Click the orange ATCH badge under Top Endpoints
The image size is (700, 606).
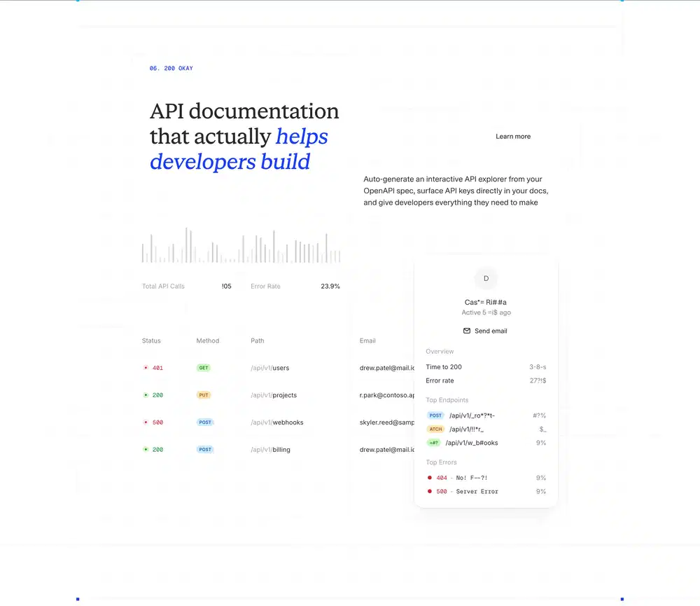click(435, 429)
